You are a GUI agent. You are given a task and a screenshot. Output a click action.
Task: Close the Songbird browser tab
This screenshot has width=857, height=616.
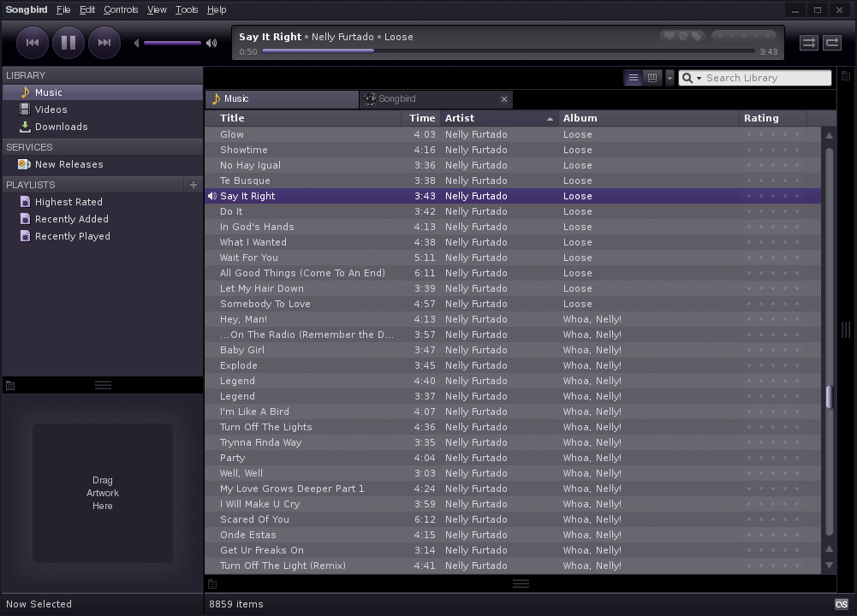point(504,99)
